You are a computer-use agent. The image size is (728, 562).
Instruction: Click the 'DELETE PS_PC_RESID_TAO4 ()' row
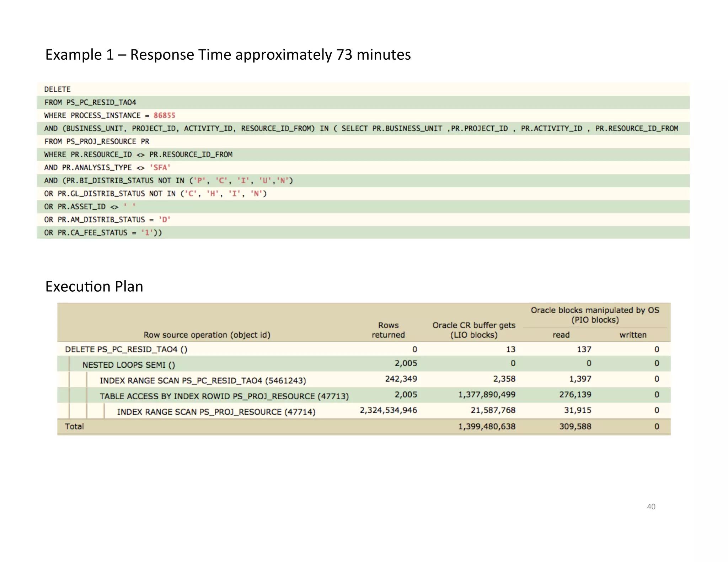[x=364, y=349]
